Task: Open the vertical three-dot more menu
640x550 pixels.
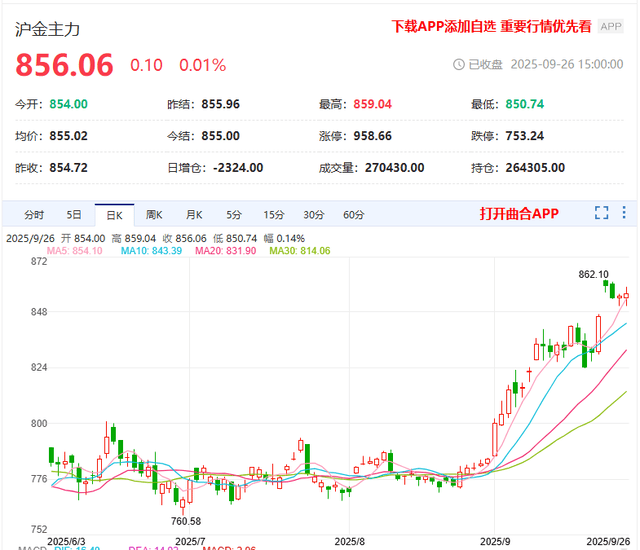Action: pyautogui.click(x=624, y=213)
